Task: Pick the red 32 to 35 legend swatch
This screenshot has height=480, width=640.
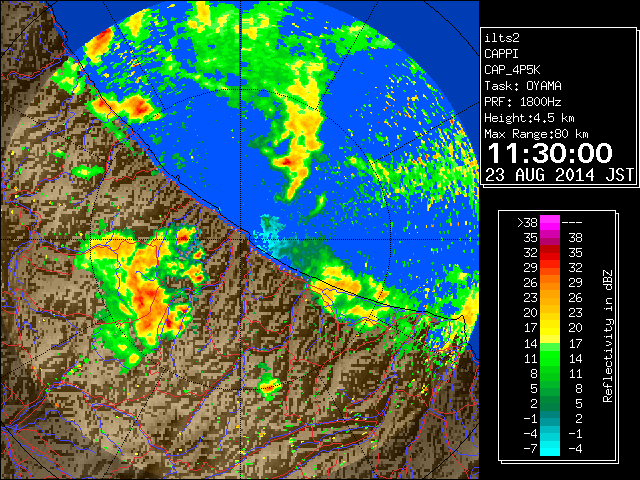Action: point(550,253)
